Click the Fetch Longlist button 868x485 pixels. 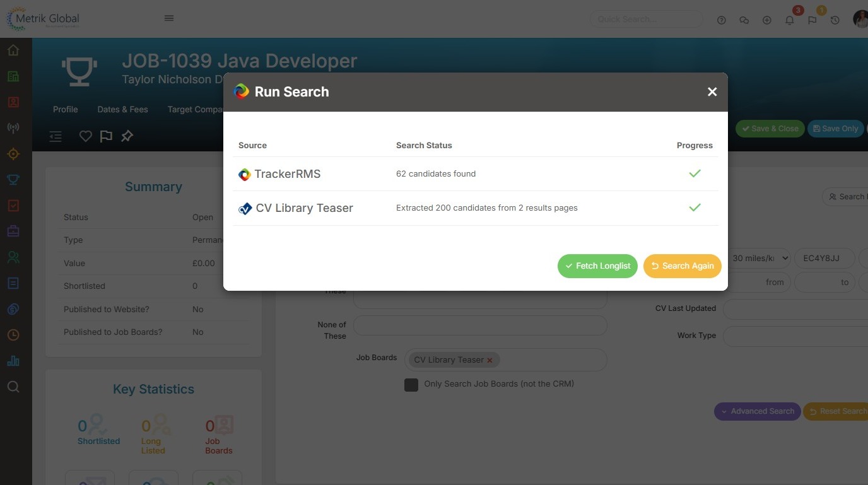click(597, 266)
